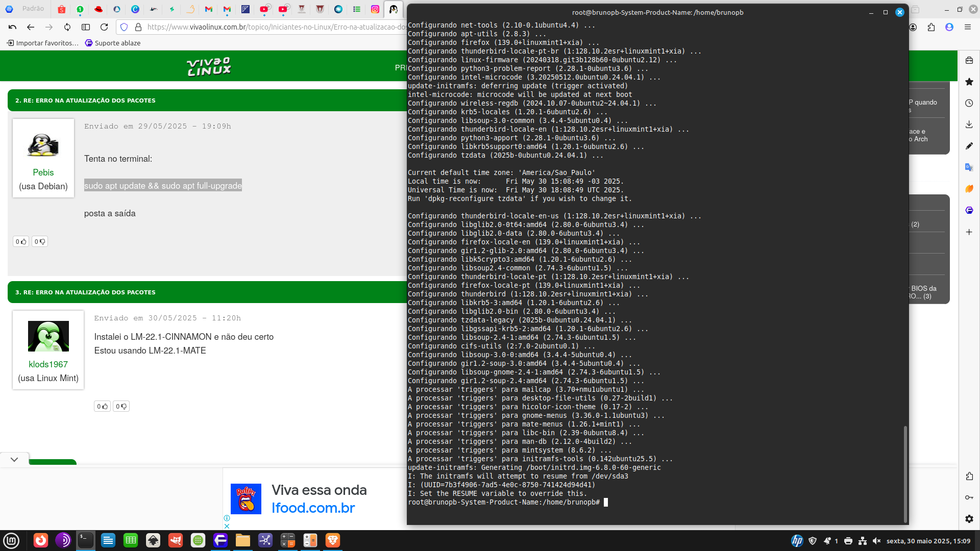
Task: Open the Instagram pinned tab
Action: pyautogui.click(x=375, y=9)
